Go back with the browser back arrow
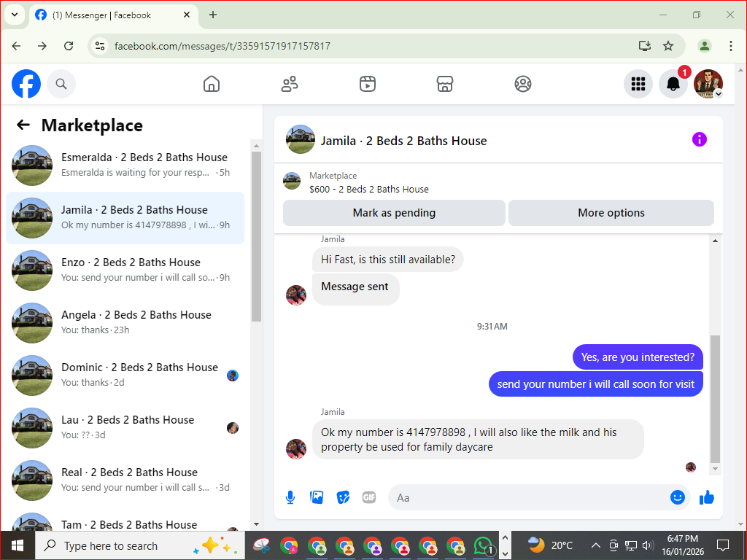The width and height of the screenshot is (747, 560). (16, 46)
